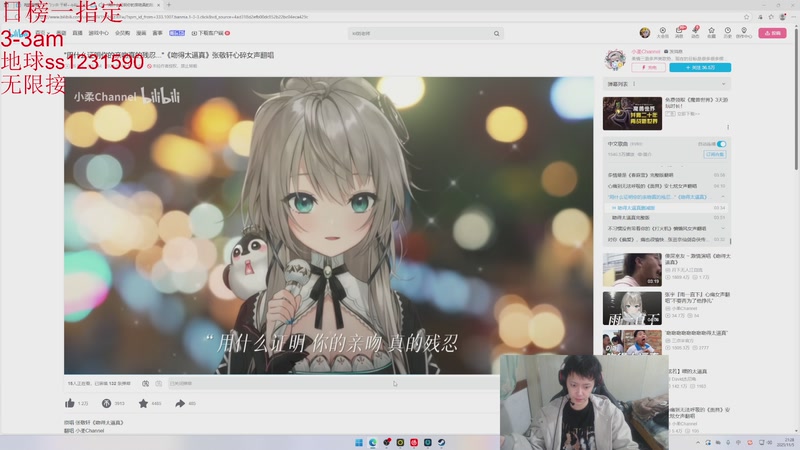
Task: Open 消息 messages icon in header
Action: (679, 33)
